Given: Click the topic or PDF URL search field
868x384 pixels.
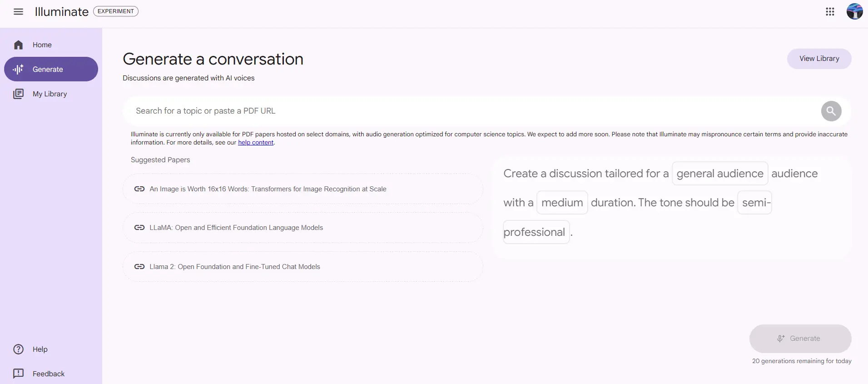Looking at the screenshot, I should tap(472, 111).
